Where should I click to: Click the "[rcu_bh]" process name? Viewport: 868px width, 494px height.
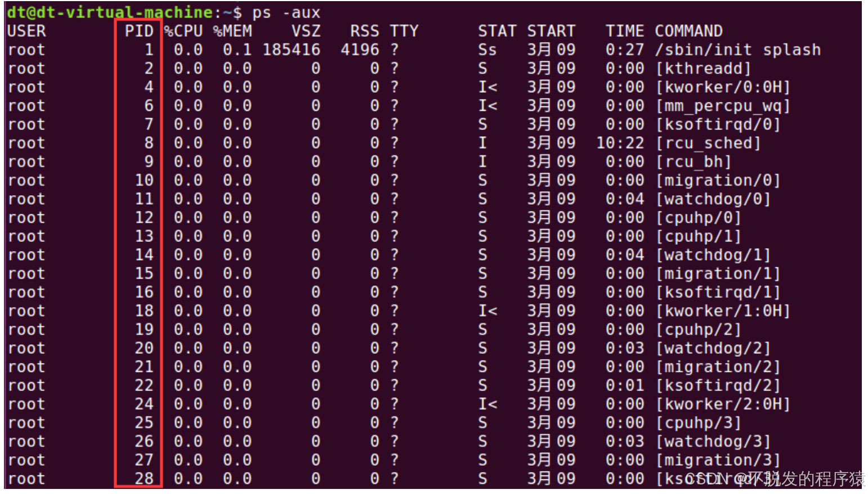pos(694,161)
